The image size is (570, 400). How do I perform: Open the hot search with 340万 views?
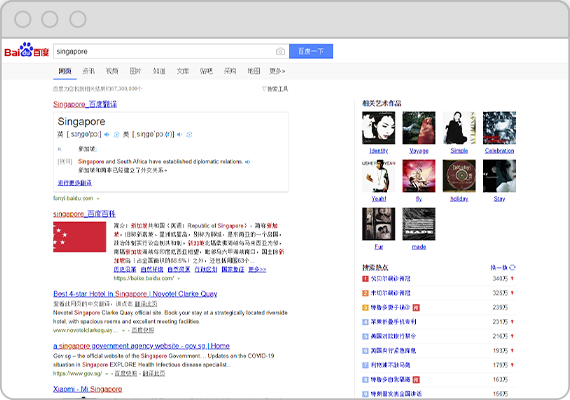click(390, 279)
